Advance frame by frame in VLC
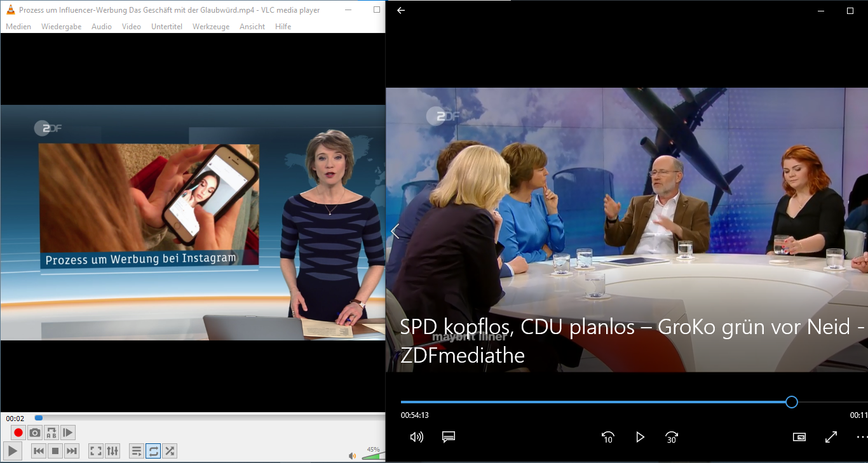 pyautogui.click(x=68, y=433)
